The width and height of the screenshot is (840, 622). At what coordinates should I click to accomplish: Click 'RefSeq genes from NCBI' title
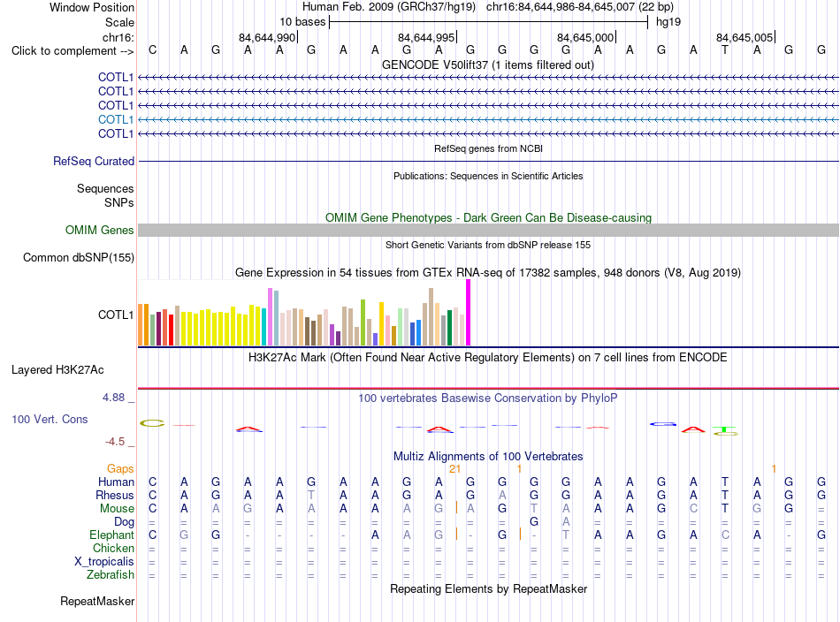click(488, 148)
